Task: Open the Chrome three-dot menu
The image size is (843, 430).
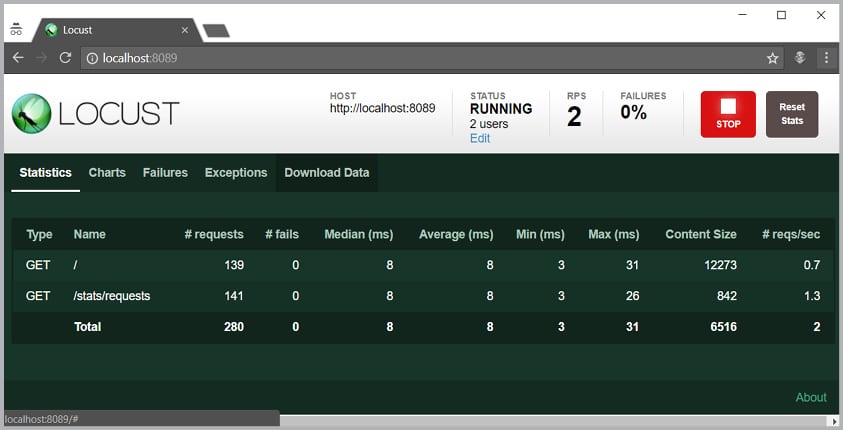Action: pyautogui.click(x=827, y=58)
